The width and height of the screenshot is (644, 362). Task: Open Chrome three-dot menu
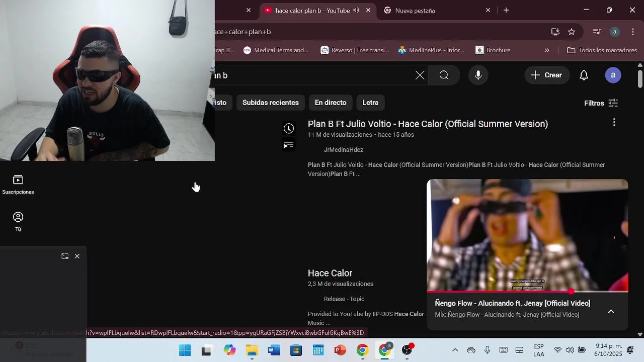tap(632, 32)
